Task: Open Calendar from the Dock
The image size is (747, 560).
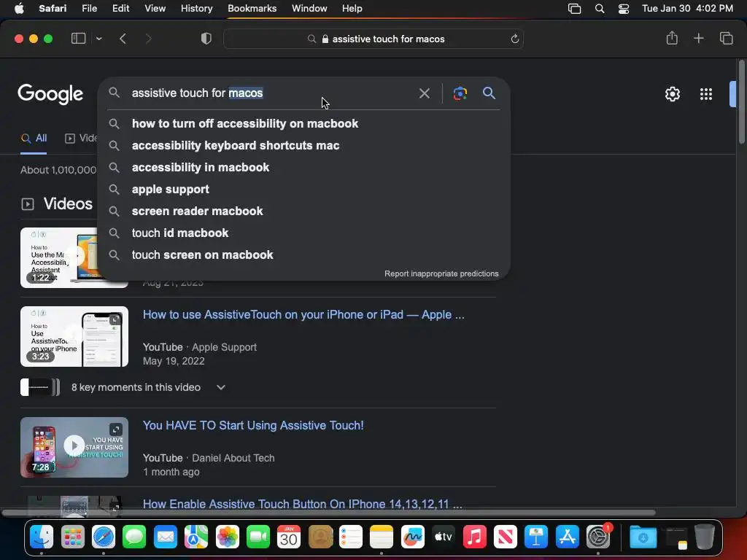Action: click(x=289, y=537)
